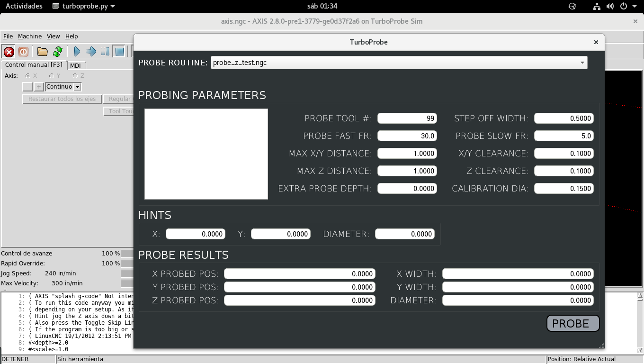Click G-code line '#<depth>=2.0'

(x=48, y=343)
